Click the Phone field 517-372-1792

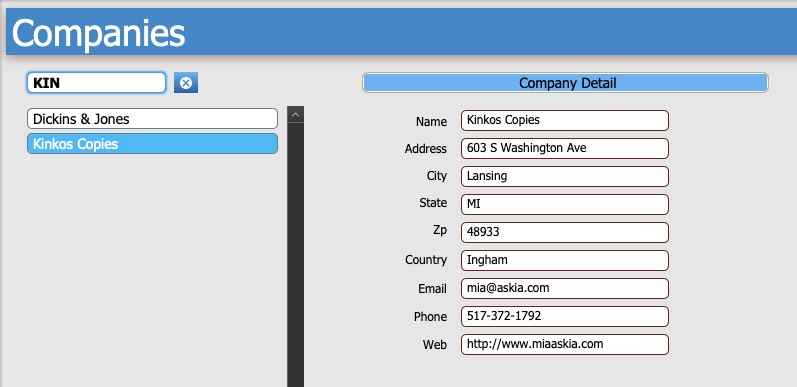(x=565, y=316)
